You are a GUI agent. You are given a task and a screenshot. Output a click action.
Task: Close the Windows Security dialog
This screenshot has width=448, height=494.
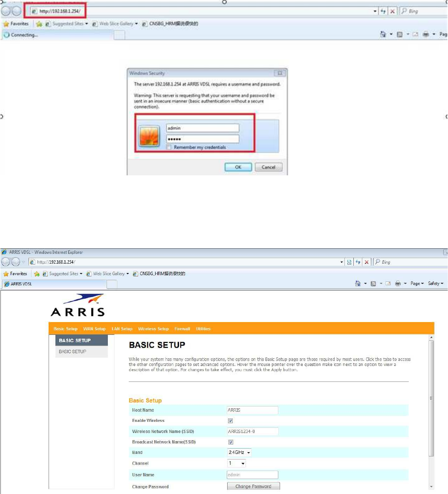[x=280, y=73]
